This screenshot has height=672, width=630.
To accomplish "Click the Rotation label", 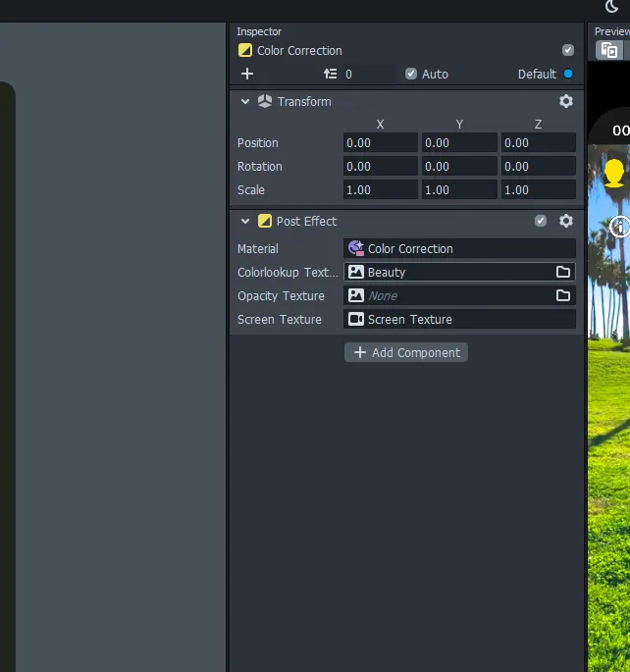I will [260, 167].
